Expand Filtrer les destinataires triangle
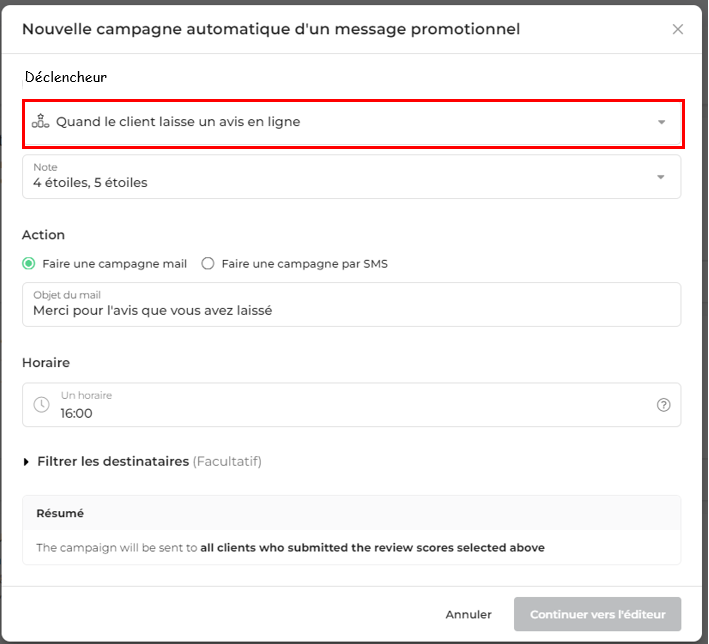Viewport: 709px width, 644px height. [26, 462]
